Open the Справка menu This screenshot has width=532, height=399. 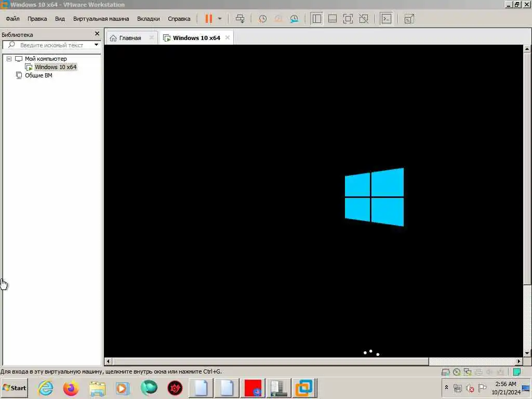[x=179, y=19]
